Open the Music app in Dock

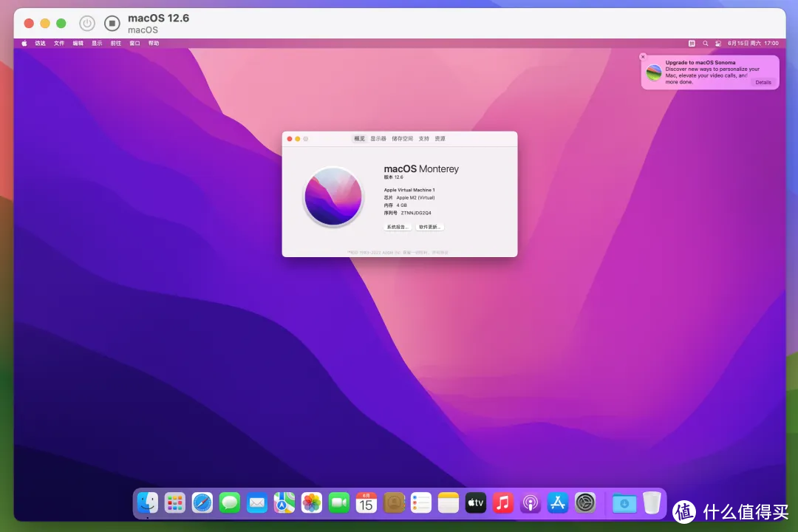(x=503, y=503)
